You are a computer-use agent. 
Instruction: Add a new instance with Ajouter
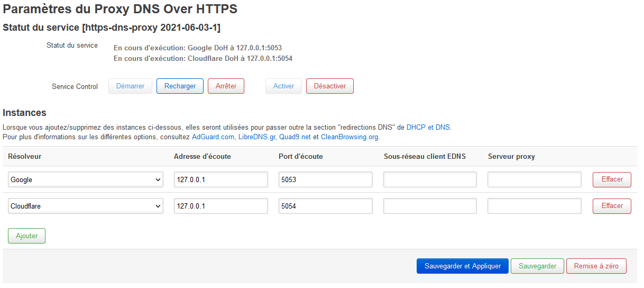26,236
